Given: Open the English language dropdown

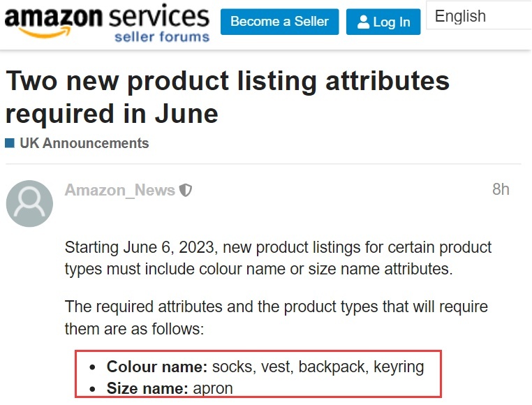Looking at the screenshot, I should point(479,17).
